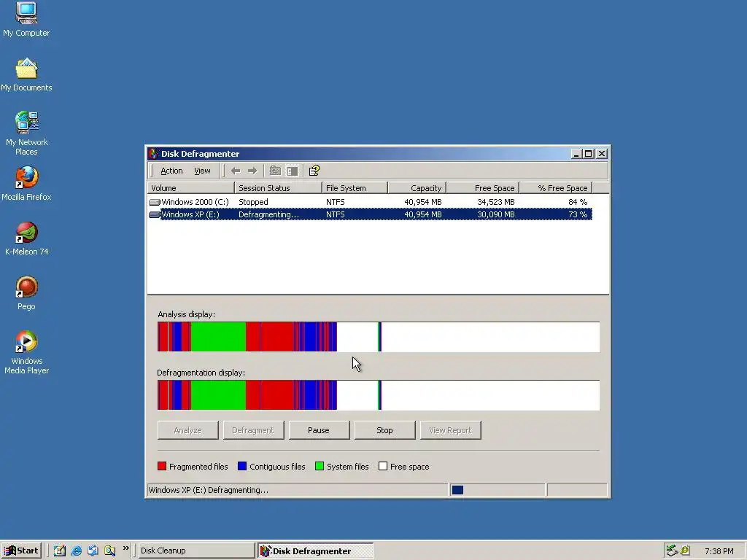This screenshot has height=560, width=747.
Task: Click the Up one level folder icon
Action: pos(275,171)
